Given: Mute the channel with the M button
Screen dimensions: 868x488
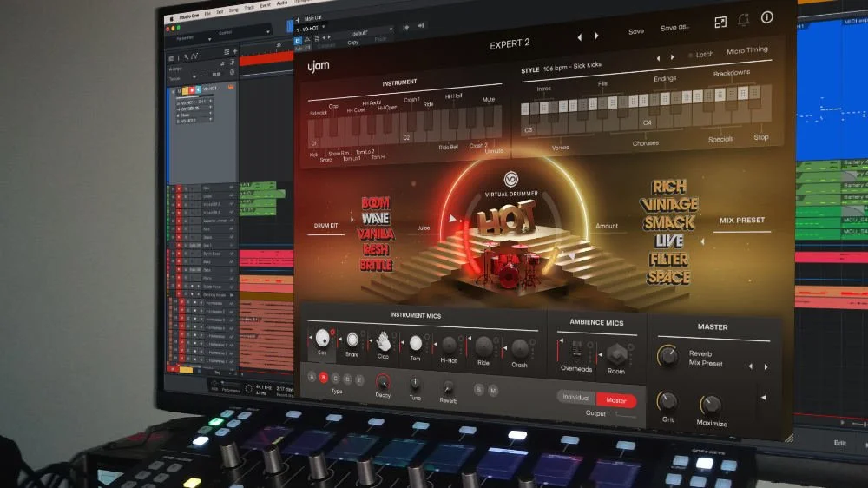Looking at the screenshot, I should tap(492, 391).
